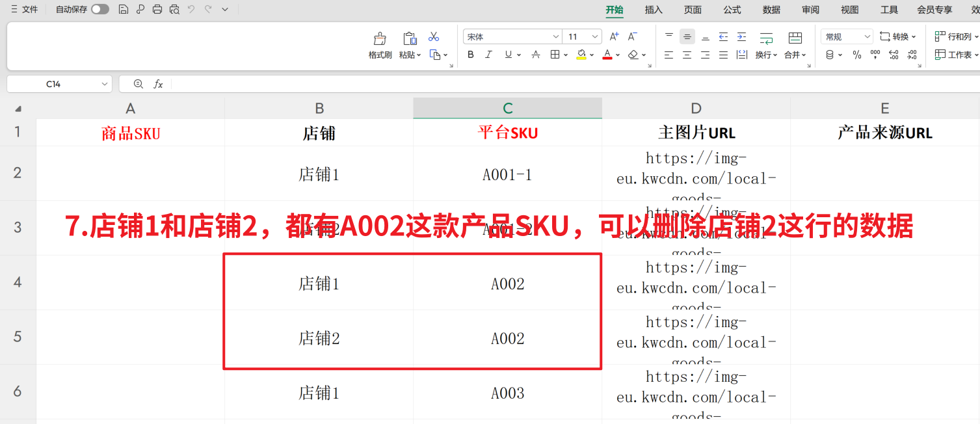Image resolution: width=980 pixels, height=424 pixels.
Task: Select the column D header
Action: point(696,109)
